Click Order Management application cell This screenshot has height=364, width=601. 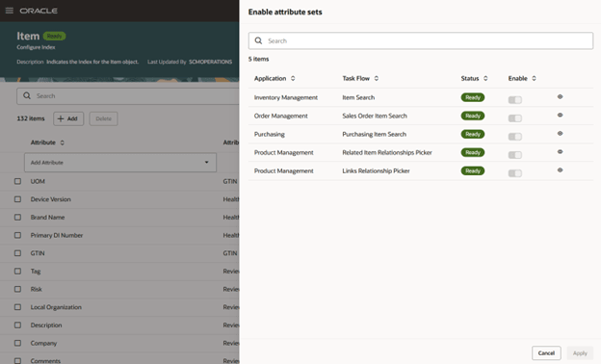[x=280, y=116]
